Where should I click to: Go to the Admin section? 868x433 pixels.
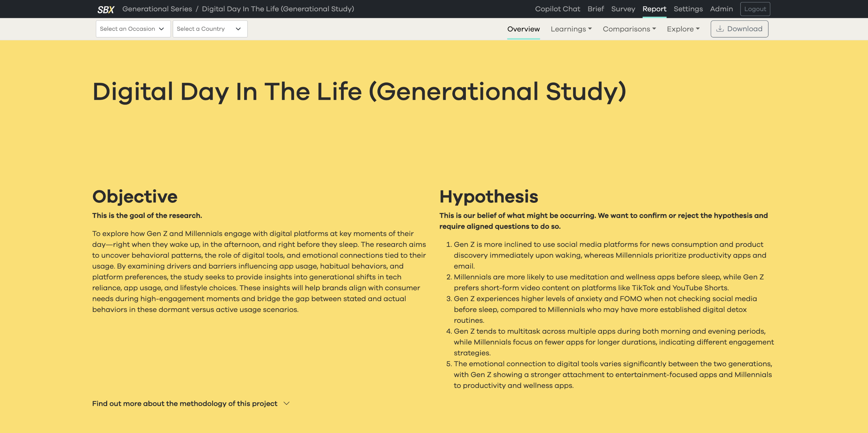pos(721,9)
